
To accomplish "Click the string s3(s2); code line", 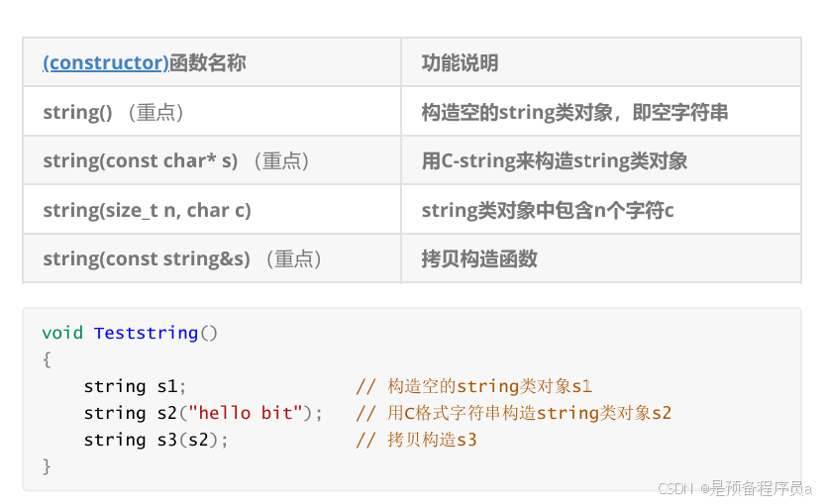I will [x=156, y=440].
